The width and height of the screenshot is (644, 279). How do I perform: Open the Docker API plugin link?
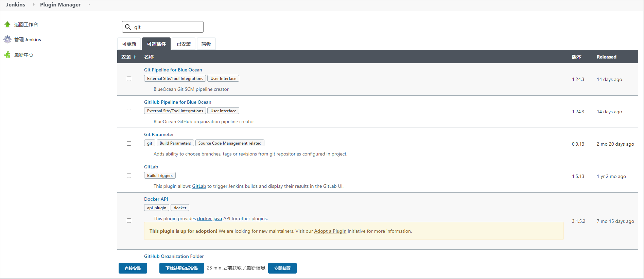(156, 199)
